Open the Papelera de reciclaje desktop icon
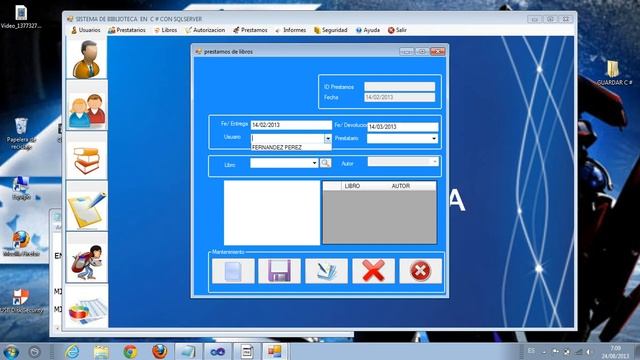The image size is (640, 360). [21, 133]
